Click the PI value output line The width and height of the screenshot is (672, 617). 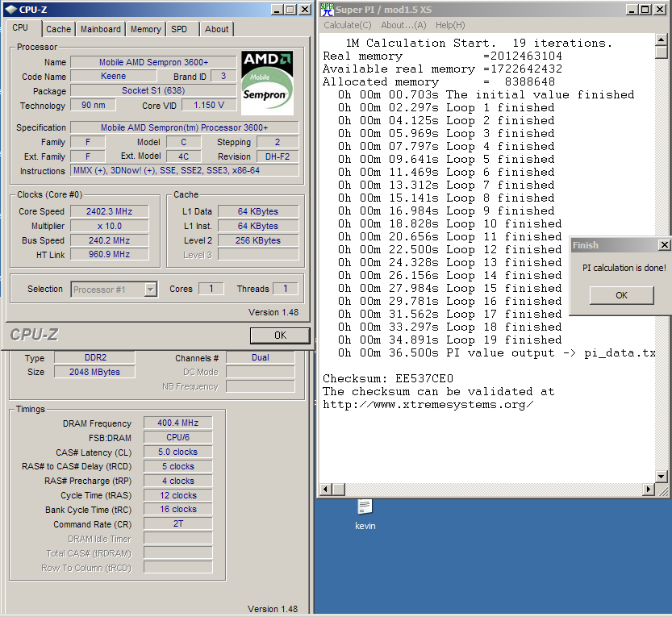point(496,353)
